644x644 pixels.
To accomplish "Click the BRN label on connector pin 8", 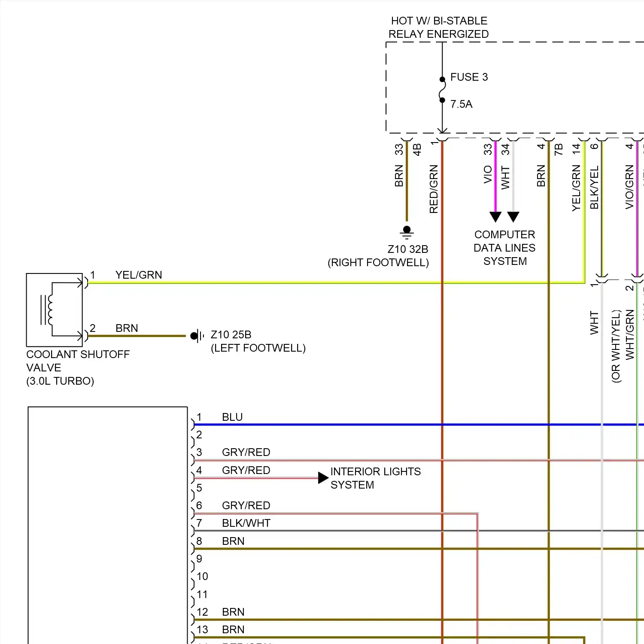I will point(233,541).
